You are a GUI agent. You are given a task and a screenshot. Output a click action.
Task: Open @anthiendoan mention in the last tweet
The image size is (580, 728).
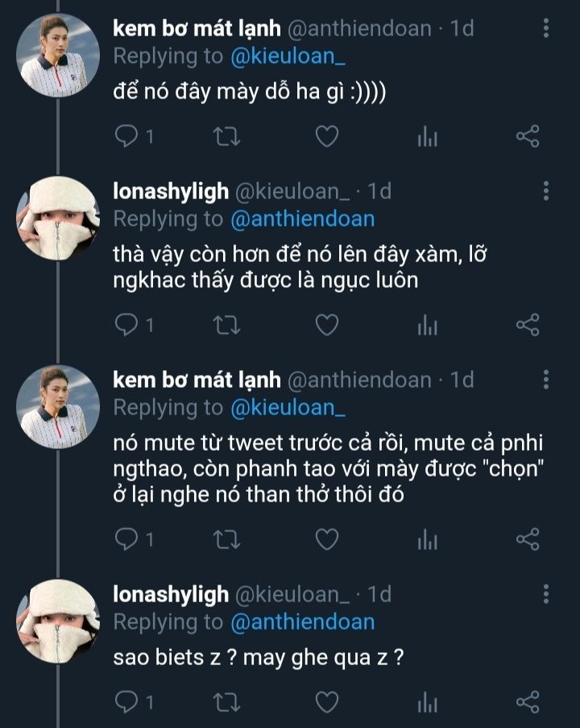pos(302,622)
